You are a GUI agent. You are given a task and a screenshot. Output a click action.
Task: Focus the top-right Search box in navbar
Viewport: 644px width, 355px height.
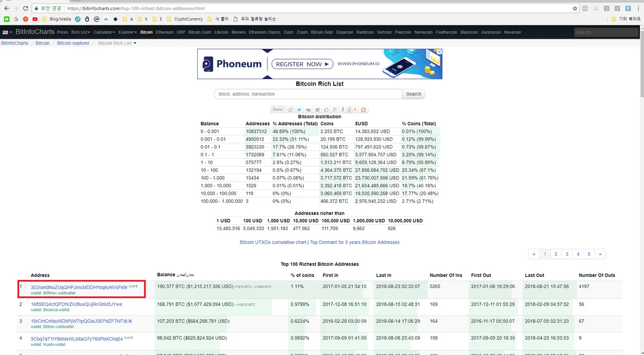pyautogui.click(x=606, y=32)
